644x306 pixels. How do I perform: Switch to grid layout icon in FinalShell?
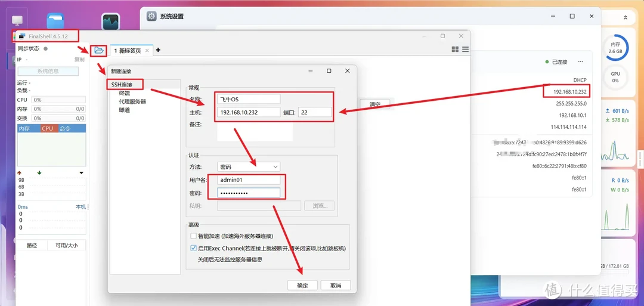(x=455, y=50)
